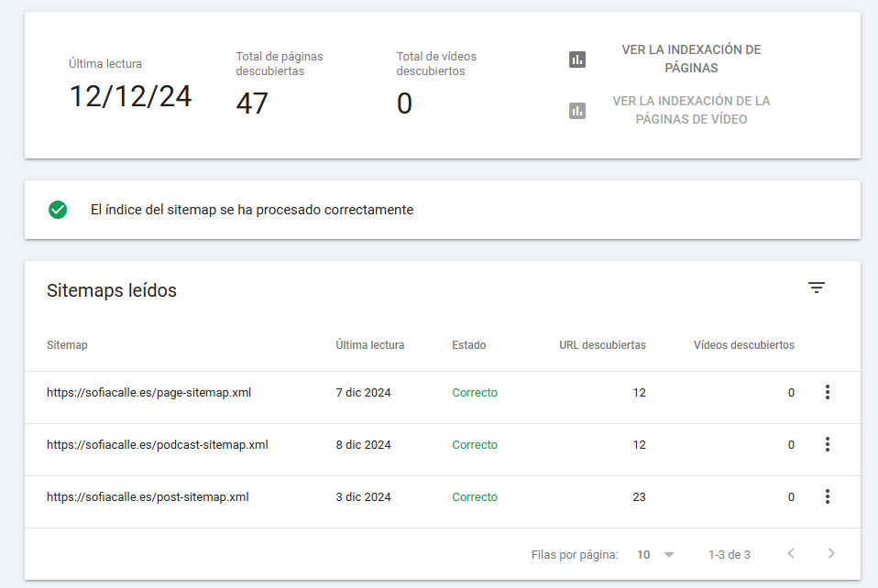Viewport: 878px width, 588px height.
Task: Click the Sitemap column header
Action: pyautogui.click(x=67, y=345)
